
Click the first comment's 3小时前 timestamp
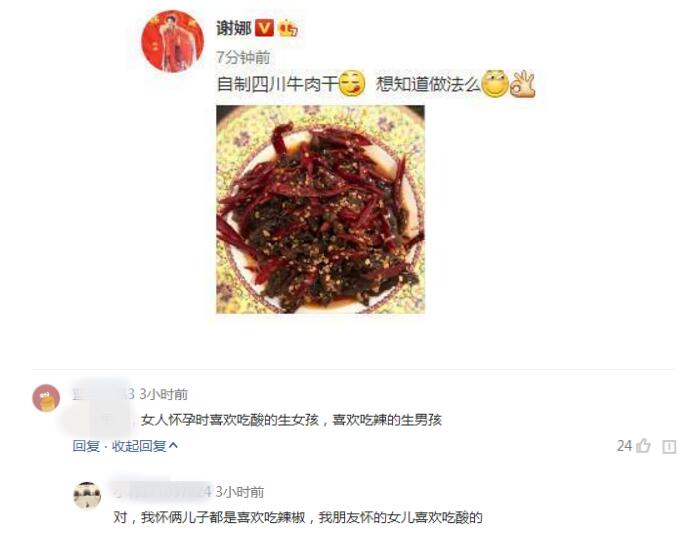click(x=163, y=394)
